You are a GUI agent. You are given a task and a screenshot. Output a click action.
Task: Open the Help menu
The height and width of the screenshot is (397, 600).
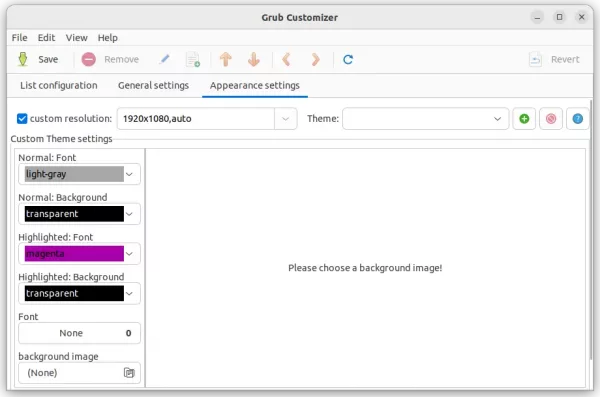(108, 38)
